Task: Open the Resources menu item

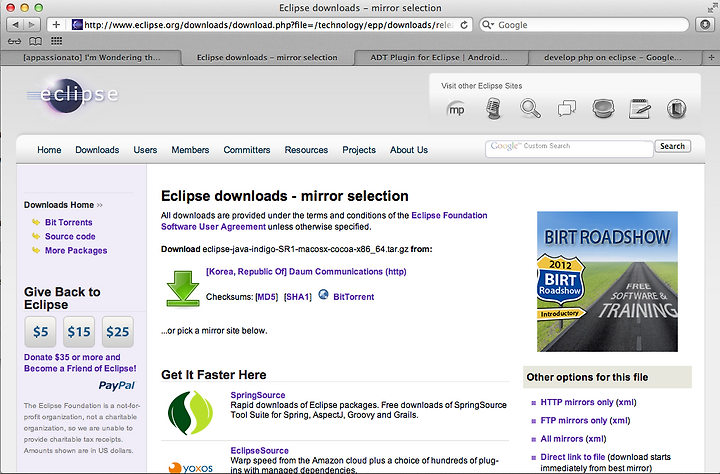Action: click(x=306, y=150)
